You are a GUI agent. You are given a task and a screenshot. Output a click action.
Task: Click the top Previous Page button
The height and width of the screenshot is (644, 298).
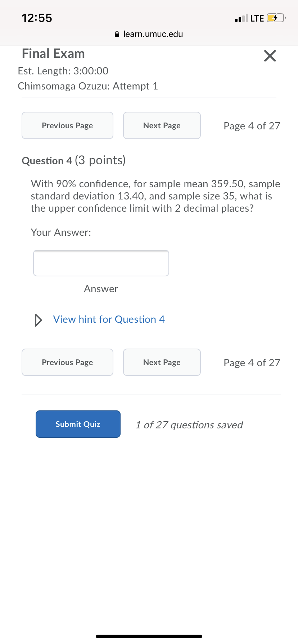[x=67, y=125]
